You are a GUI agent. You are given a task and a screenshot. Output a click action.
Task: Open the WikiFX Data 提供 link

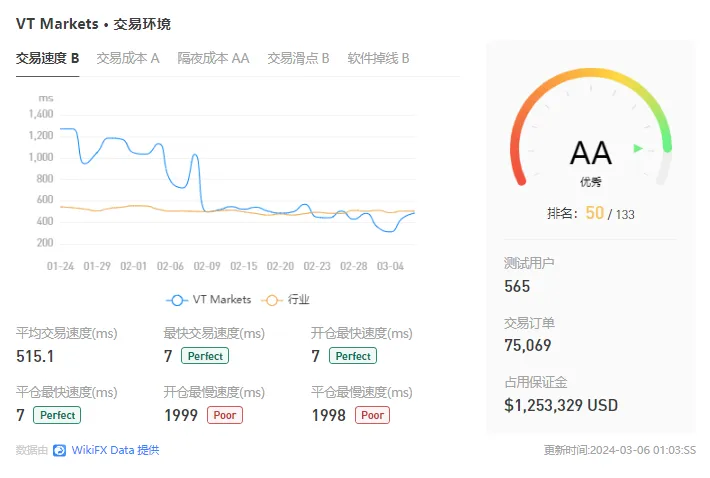pyautogui.click(x=115, y=450)
